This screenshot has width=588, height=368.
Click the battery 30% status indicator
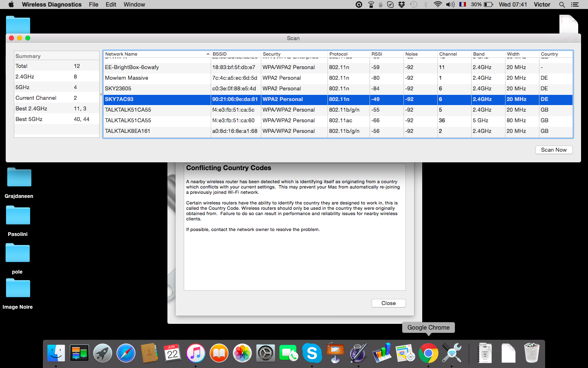pyautogui.click(x=482, y=4)
